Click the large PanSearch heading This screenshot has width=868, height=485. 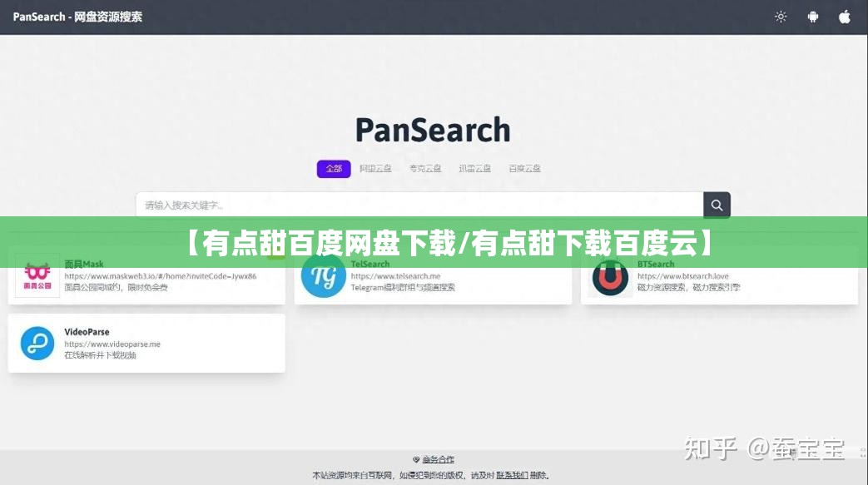(x=433, y=130)
